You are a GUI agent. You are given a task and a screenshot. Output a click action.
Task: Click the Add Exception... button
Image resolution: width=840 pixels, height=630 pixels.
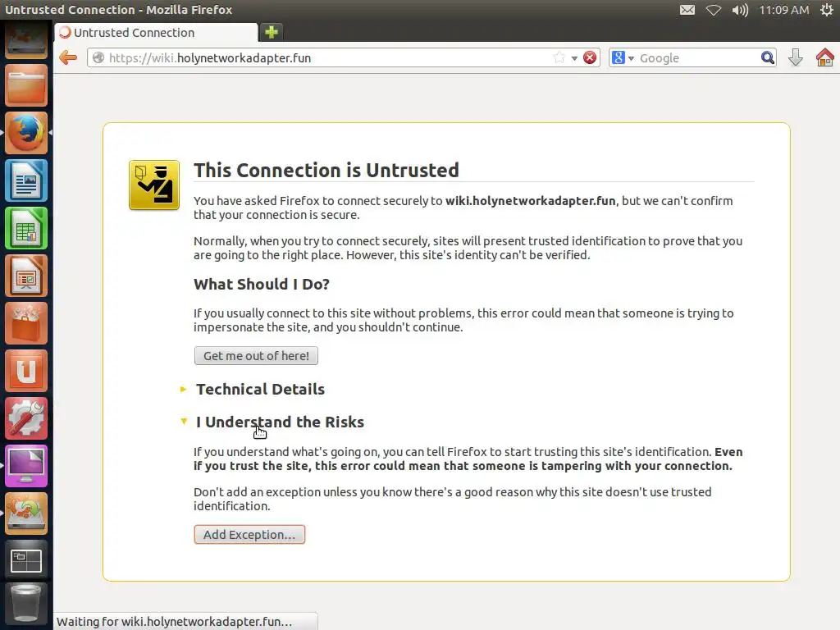point(249,535)
